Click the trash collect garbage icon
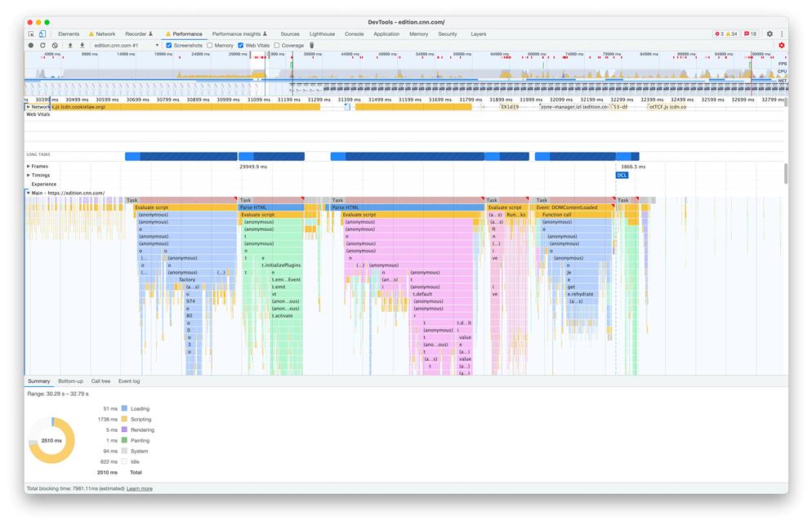 311,46
